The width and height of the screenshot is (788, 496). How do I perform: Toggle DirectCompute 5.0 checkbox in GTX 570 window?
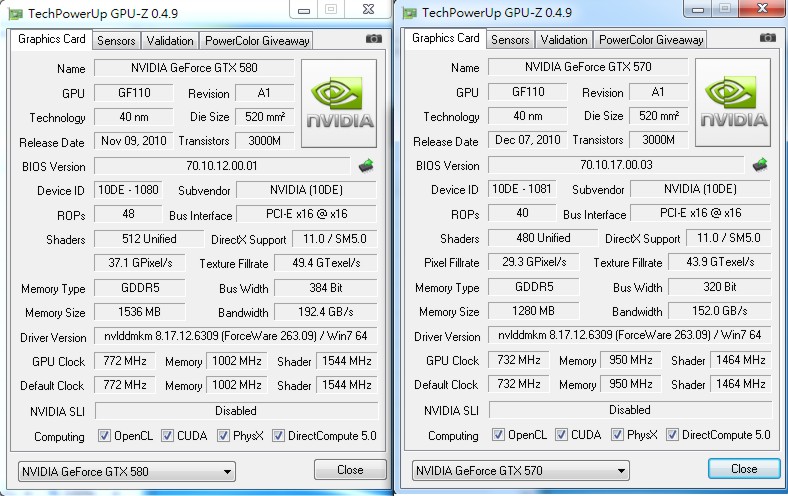(x=672, y=435)
